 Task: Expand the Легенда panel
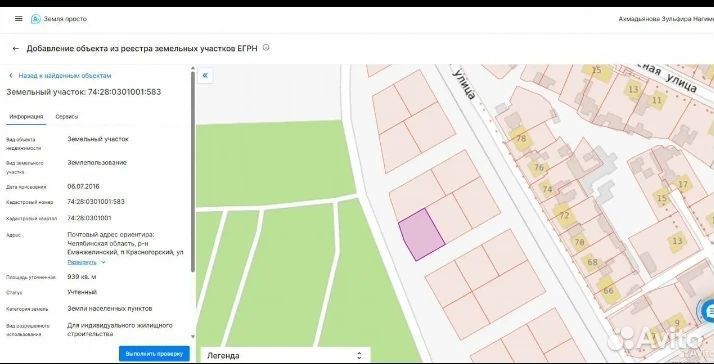pos(359,356)
